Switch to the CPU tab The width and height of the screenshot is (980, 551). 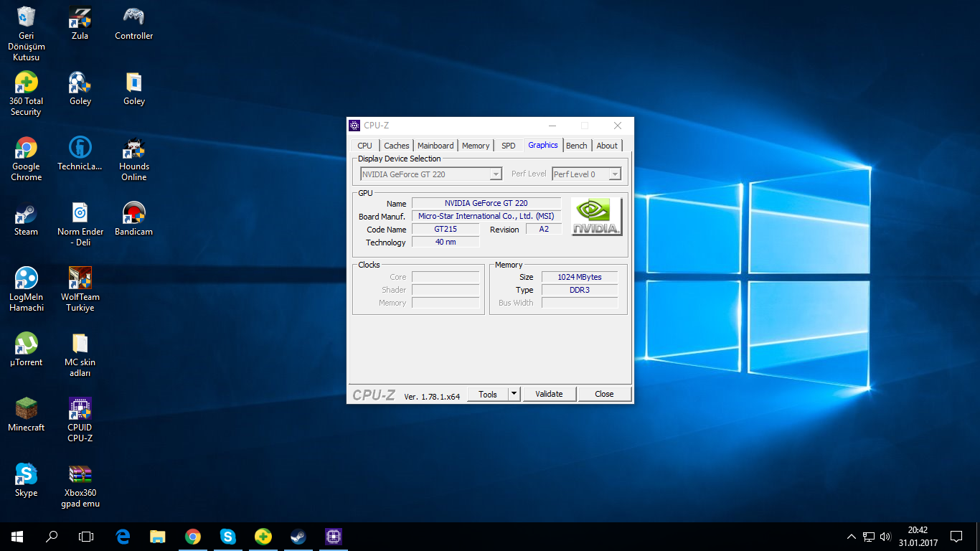coord(364,146)
